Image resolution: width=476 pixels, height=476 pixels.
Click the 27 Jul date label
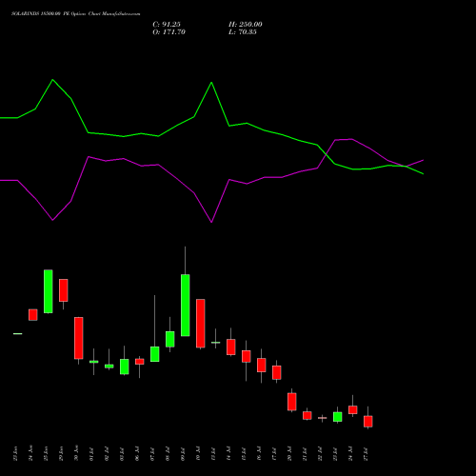tap(366, 453)
